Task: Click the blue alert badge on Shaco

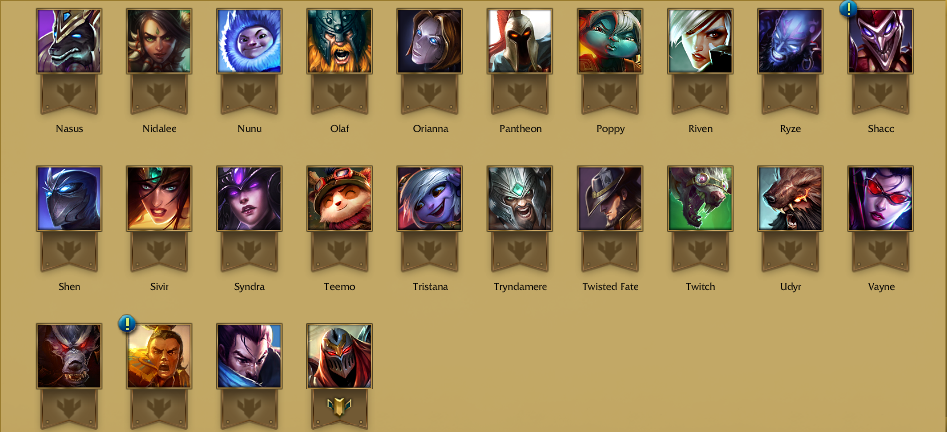Action: pyautogui.click(x=849, y=8)
